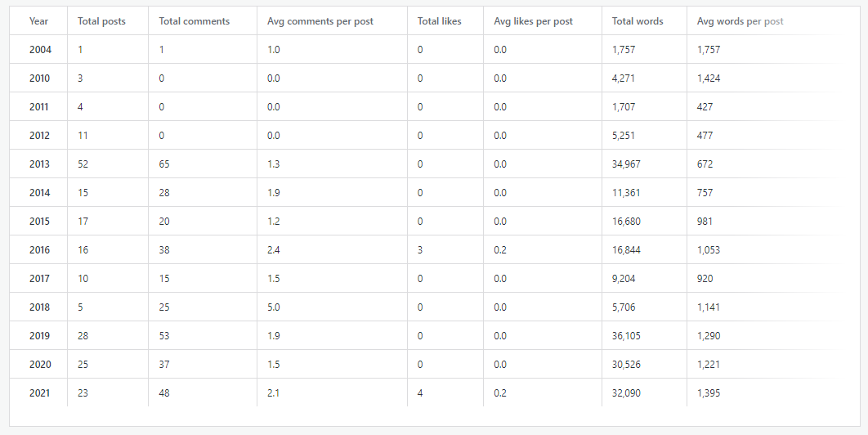Select the 2018 year row label
868x435 pixels.
(x=40, y=307)
